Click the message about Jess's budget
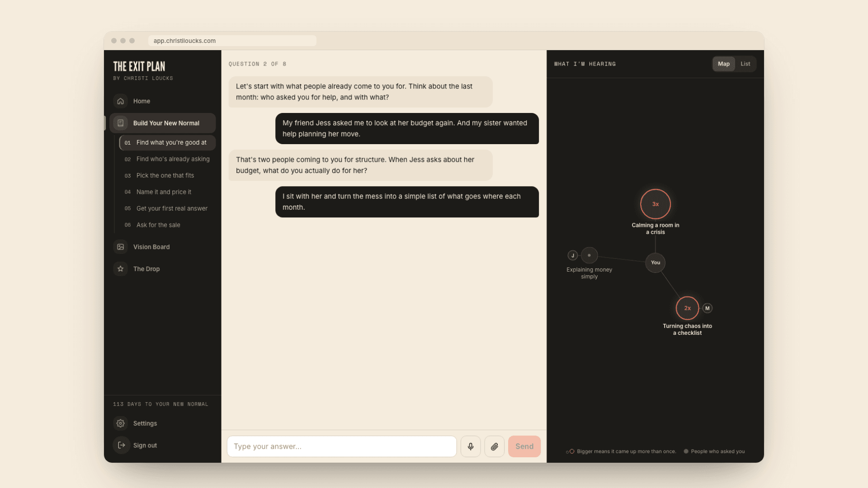868x488 pixels. (407, 128)
